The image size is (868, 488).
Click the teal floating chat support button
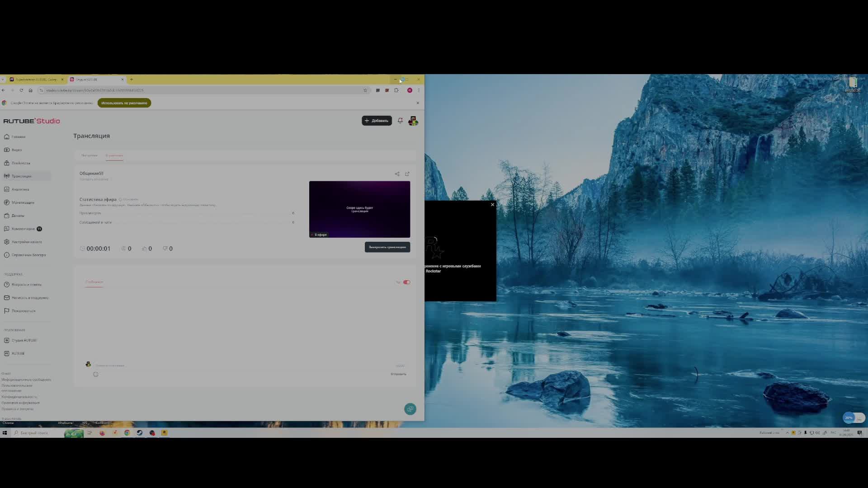[410, 409]
